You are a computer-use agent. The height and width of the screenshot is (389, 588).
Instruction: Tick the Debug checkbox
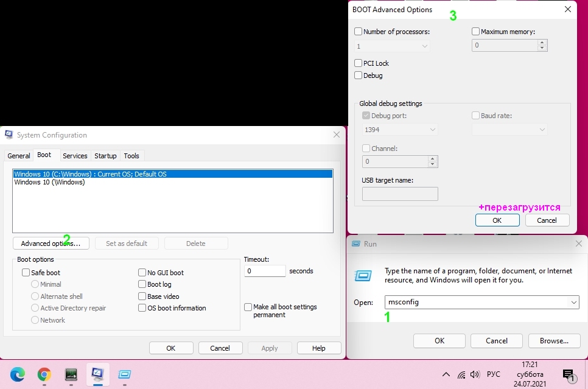[x=358, y=75]
